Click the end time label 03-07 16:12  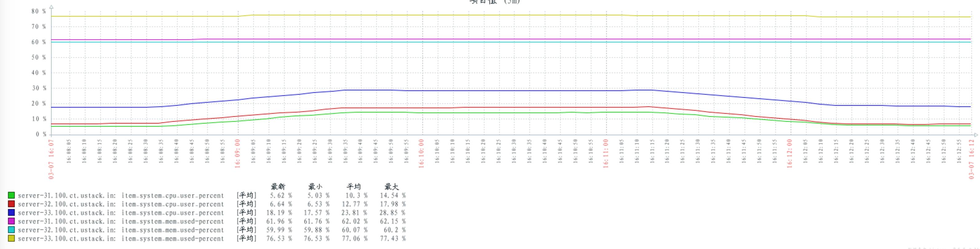(x=971, y=159)
